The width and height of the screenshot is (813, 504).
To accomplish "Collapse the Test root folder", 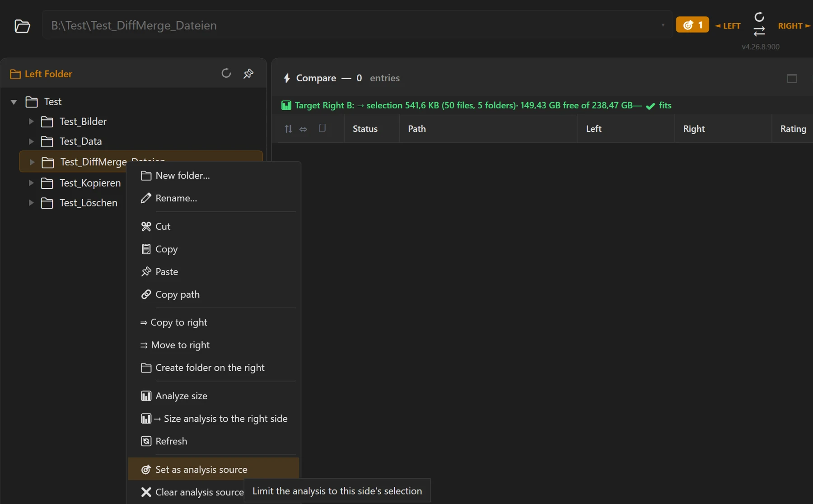I will [14, 102].
